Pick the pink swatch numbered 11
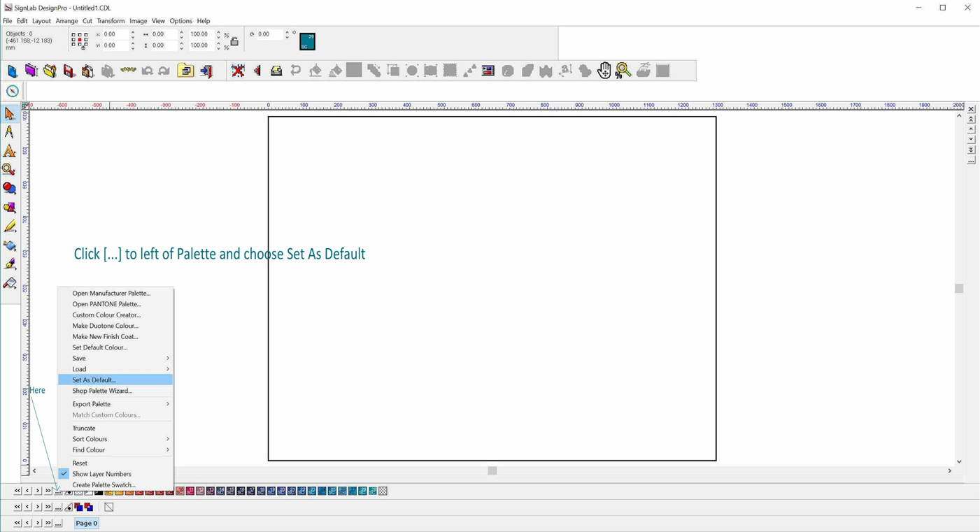 pyautogui.click(x=190, y=491)
